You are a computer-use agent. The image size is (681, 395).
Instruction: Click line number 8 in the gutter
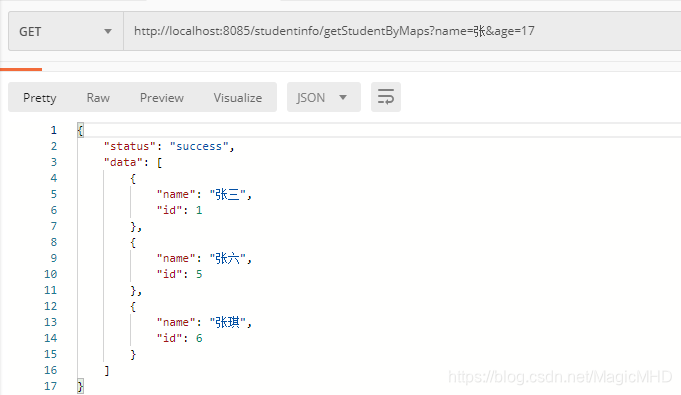point(53,242)
